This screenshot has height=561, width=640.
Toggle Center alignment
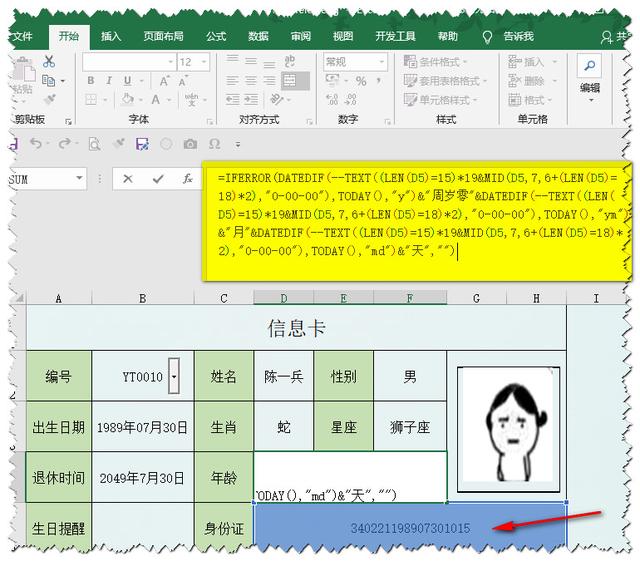251,80
